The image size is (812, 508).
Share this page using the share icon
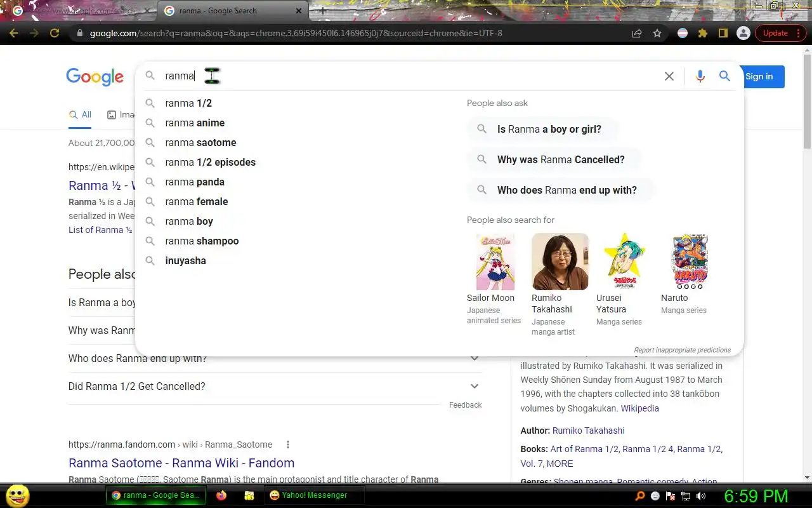point(637,33)
